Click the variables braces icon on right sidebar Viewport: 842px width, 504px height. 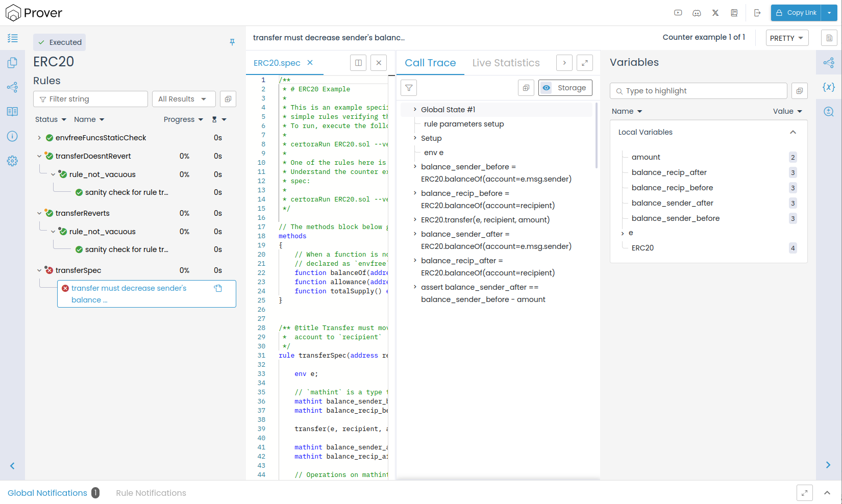(x=829, y=87)
